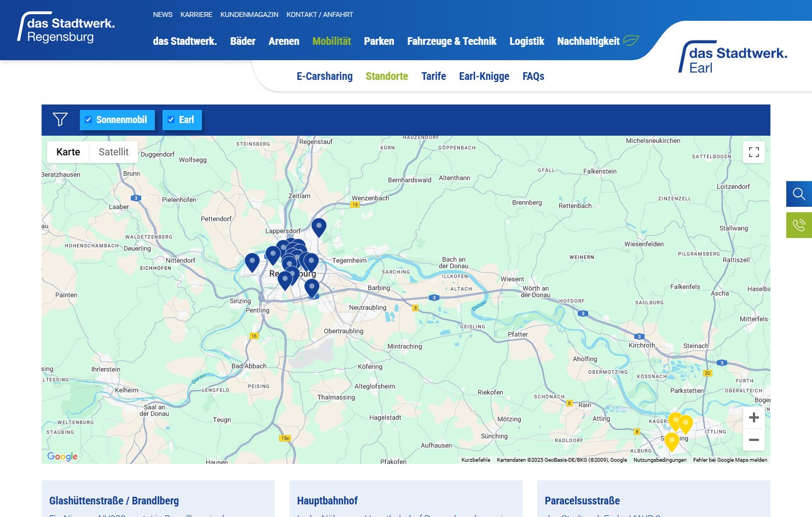
Task: Zoom in on the map with plus icon
Action: [754, 417]
